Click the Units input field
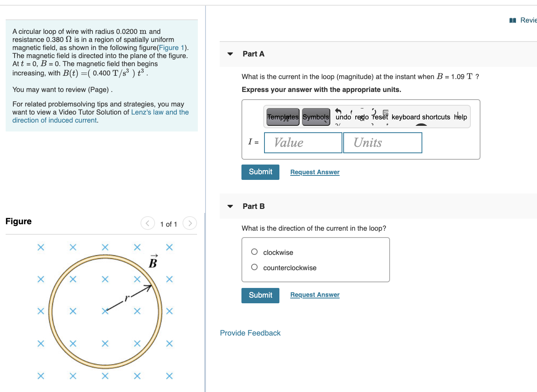The width and height of the screenshot is (537, 392). tap(382, 142)
